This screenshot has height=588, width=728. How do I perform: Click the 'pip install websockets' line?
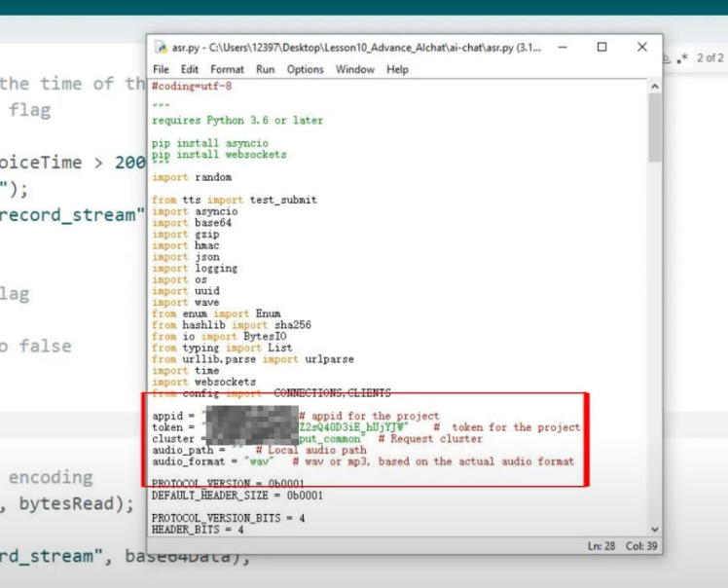(219, 155)
